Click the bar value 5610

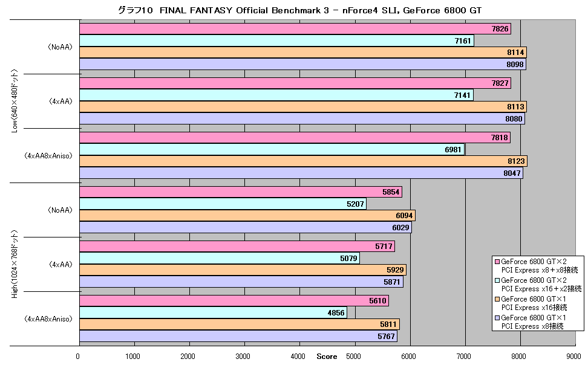[377, 300]
